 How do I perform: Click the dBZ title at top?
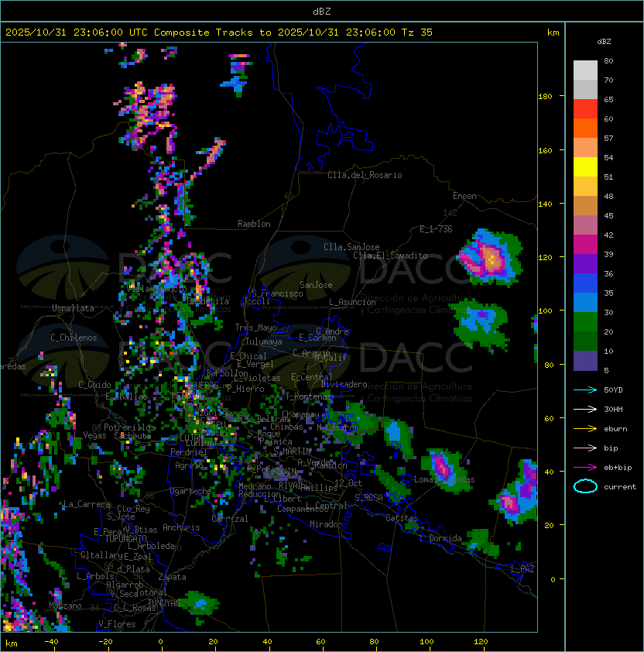(x=322, y=12)
